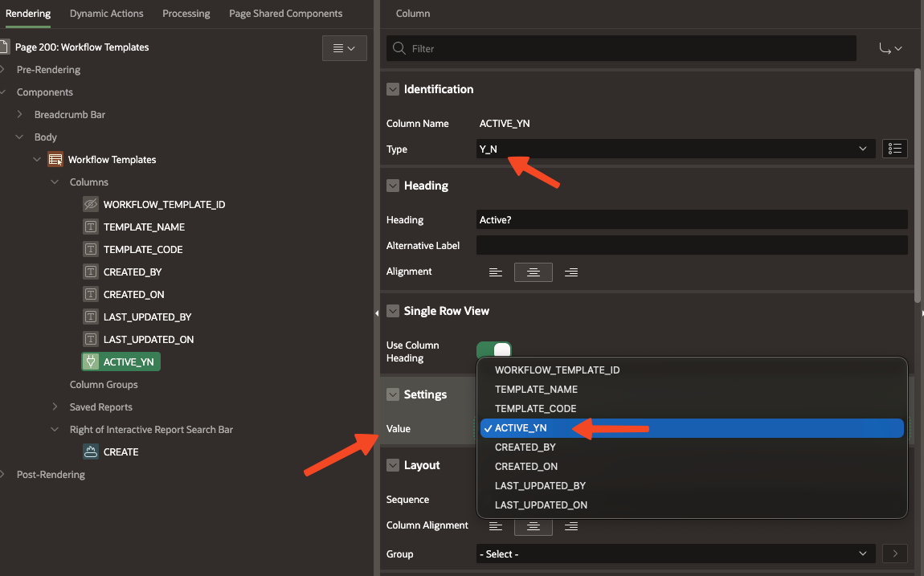Image resolution: width=924 pixels, height=576 pixels.
Task: Set column alignment to start
Action: click(496, 526)
